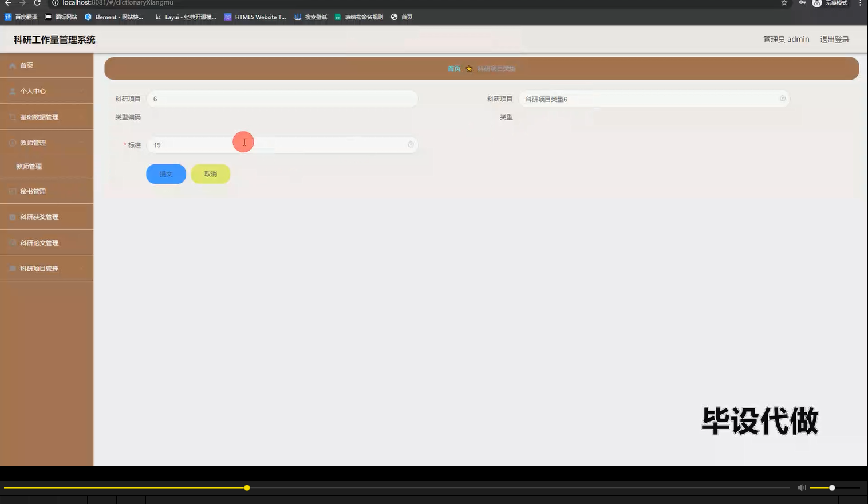Image resolution: width=868 pixels, height=504 pixels.
Task: Open the browser three-dot menu
Action: click(860, 3)
